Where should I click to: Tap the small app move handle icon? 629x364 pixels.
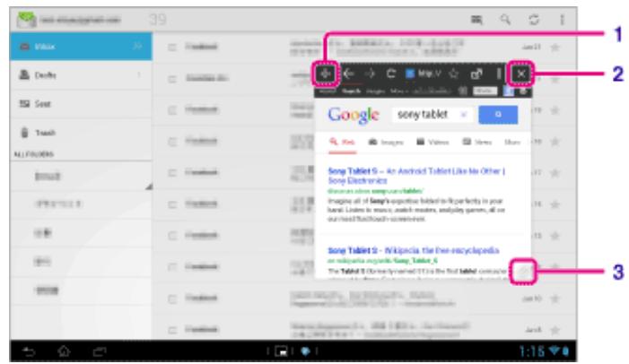326,74
